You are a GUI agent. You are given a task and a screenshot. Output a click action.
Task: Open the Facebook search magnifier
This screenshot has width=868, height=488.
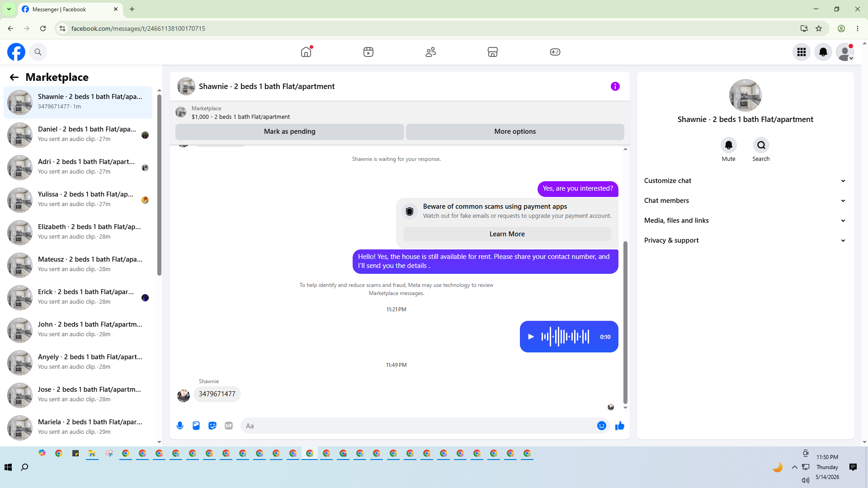[x=38, y=52]
